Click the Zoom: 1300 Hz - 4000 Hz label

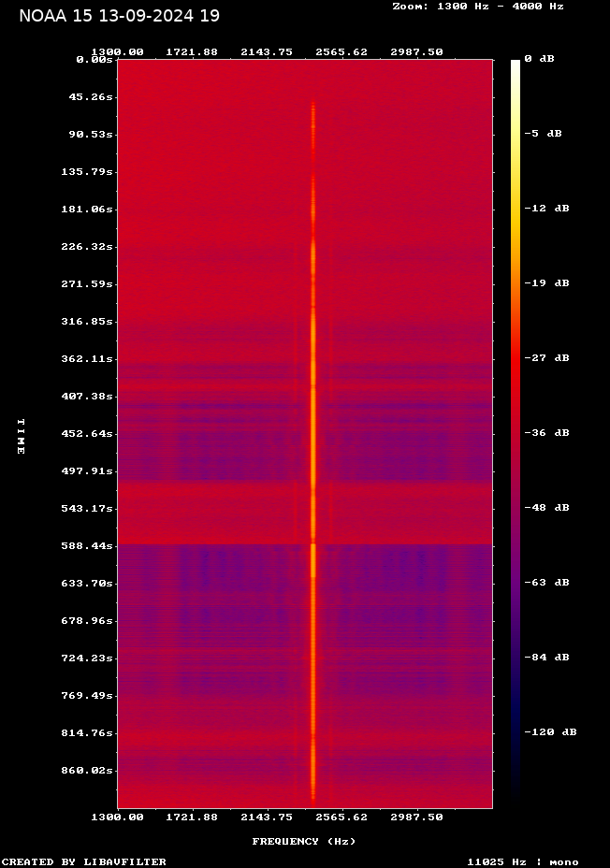[x=478, y=6]
